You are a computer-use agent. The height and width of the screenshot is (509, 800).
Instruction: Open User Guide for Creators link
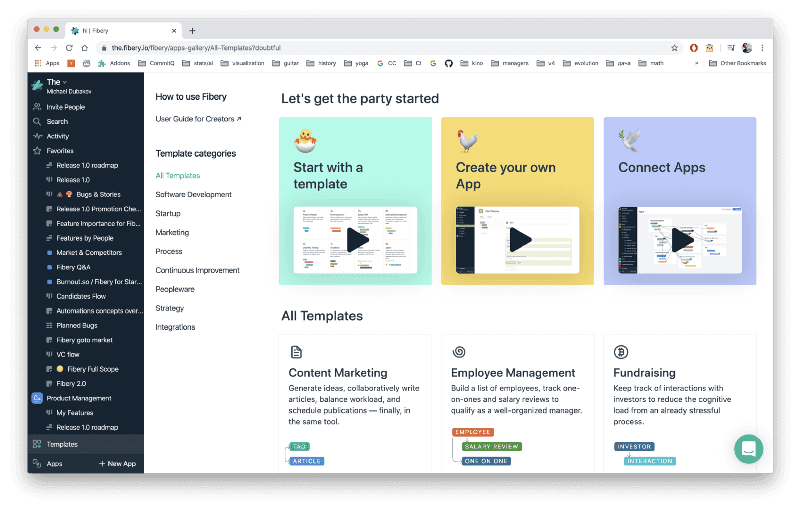(198, 119)
